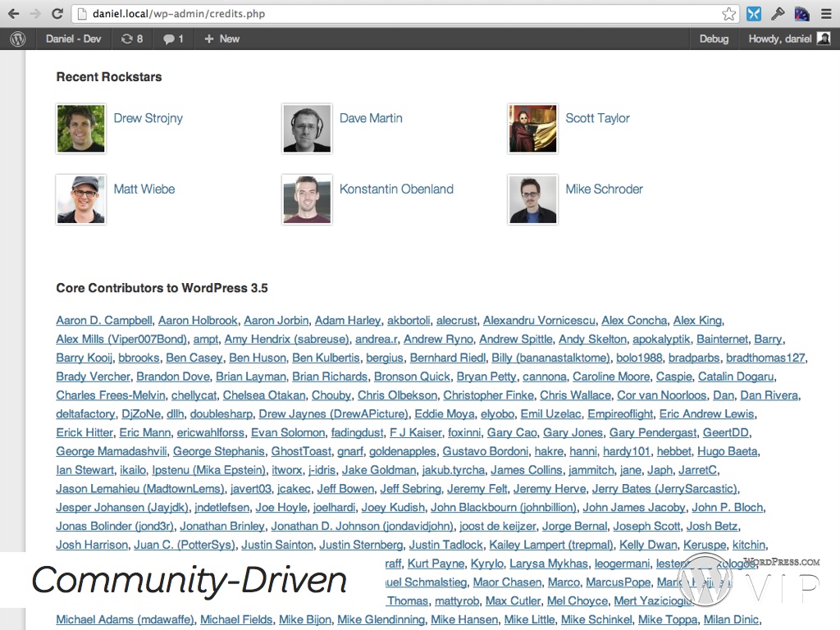The image size is (840, 630).
Task: Open Erick Hitter's contributor link
Action: (x=84, y=433)
